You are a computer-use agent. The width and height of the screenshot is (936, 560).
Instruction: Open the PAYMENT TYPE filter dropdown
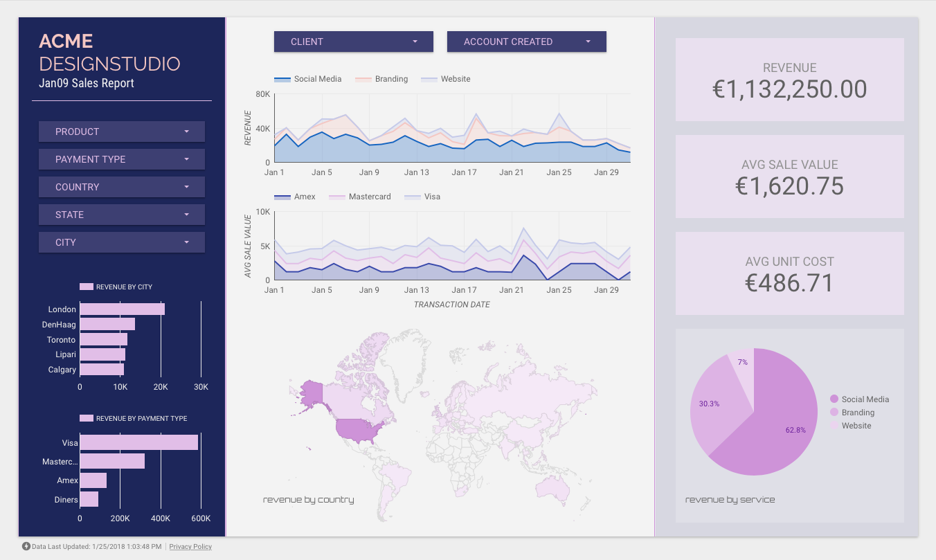click(122, 159)
